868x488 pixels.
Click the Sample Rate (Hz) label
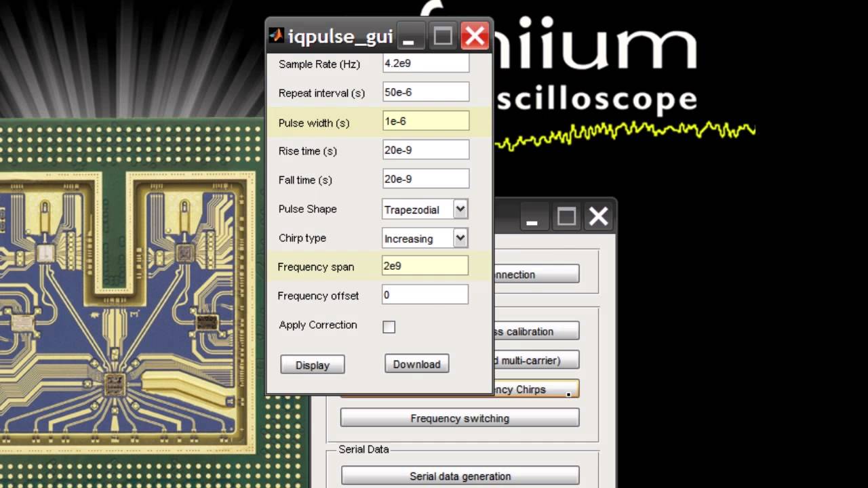[x=319, y=64]
